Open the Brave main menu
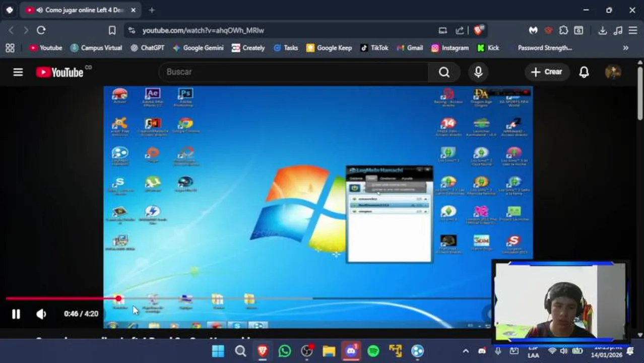 coord(633,30)
